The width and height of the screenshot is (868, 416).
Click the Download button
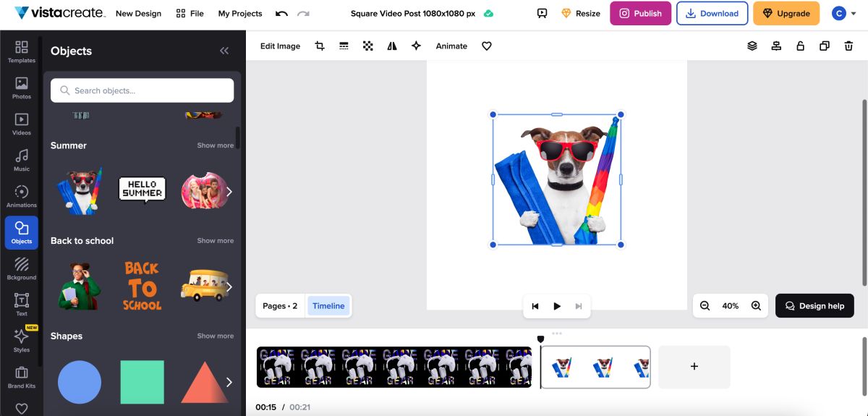pos(712,13)
